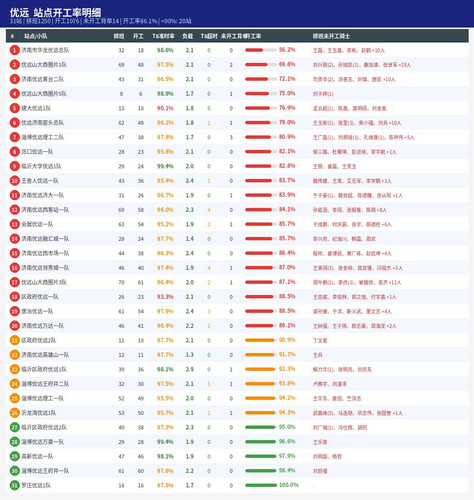474x500 pixels.
Task: Click the red rank badge number 20
Action: click(14, 326)
